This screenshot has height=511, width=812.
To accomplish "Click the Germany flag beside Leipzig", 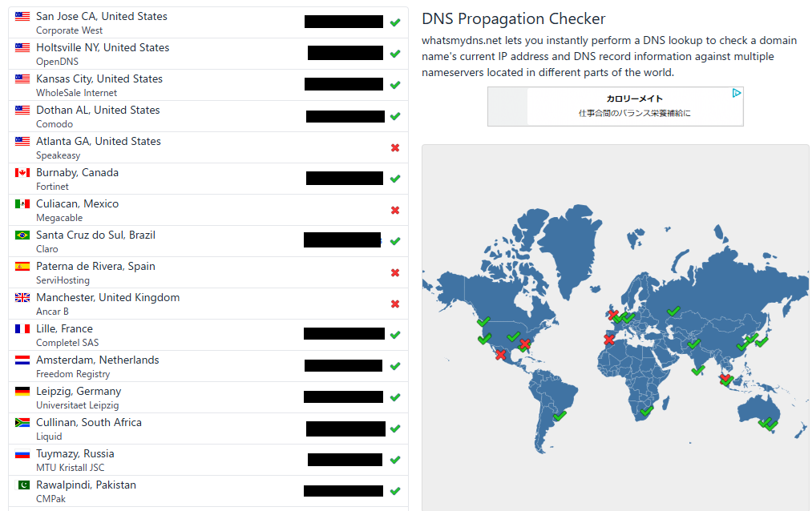I will [x=22, y=391].
